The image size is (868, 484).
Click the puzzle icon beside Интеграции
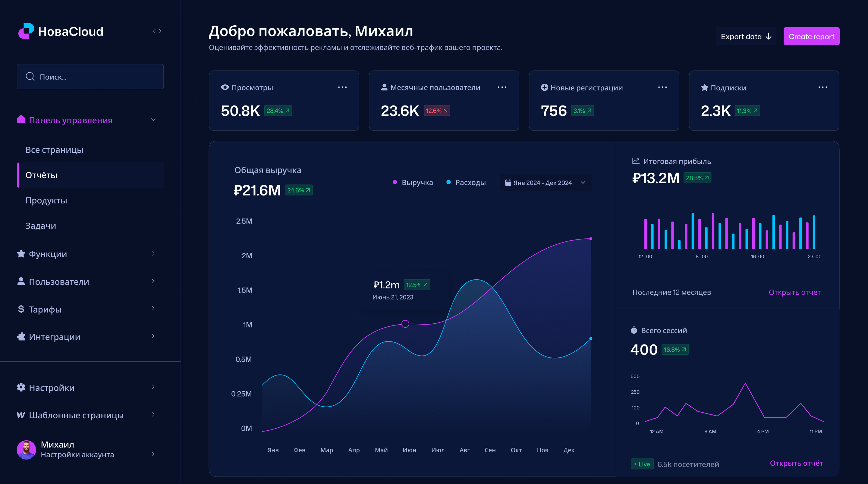(21, 336)
